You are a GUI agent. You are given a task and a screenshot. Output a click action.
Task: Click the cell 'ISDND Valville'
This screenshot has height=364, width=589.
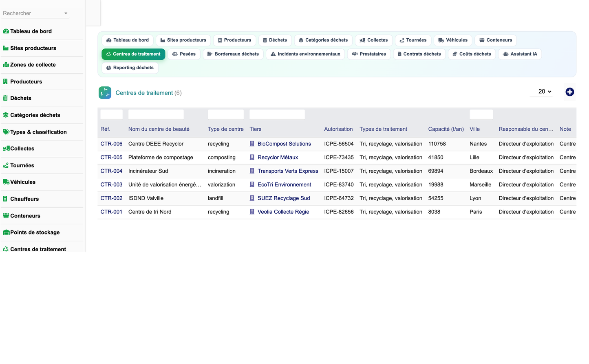pyautogui.click(x=146, y=198)
